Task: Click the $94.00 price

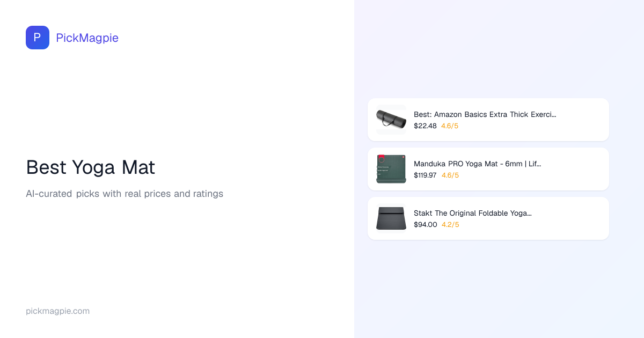Action: coord(425,225)
